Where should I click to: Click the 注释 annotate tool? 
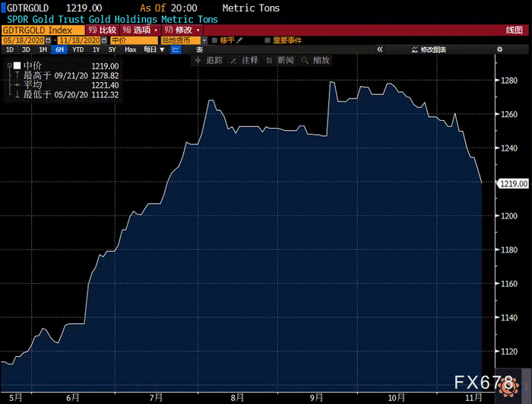point(245,60)
